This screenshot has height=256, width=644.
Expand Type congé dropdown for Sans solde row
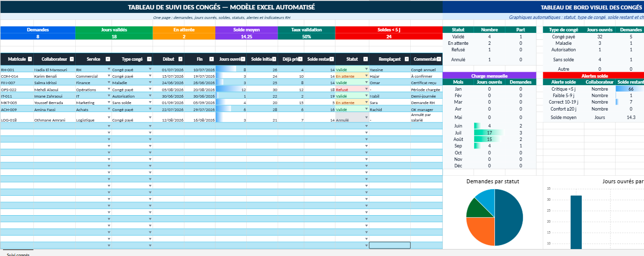[x=150, y=102]
